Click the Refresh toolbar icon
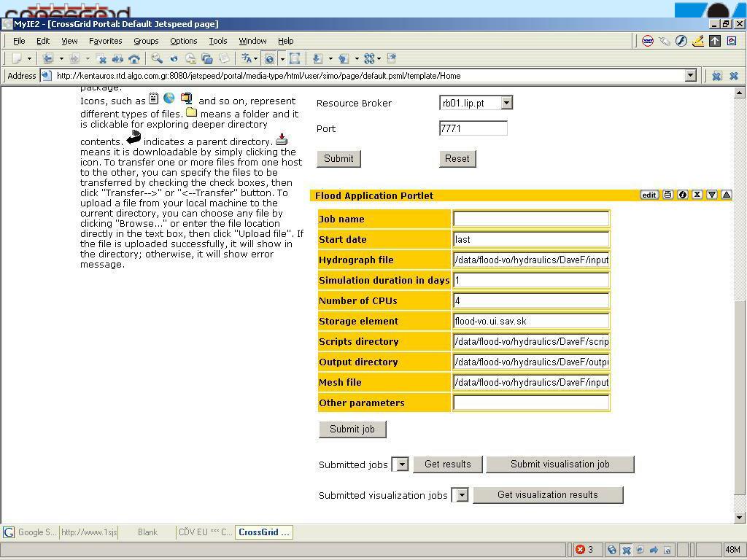747x560 pixels. click(x=117, y=58)
